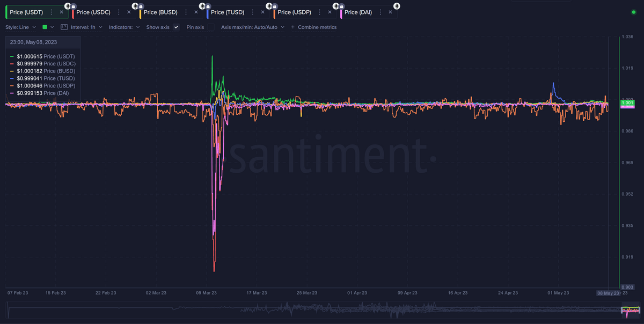644x324 pixels.
Task: Click the 01 May 23 axis date label
Action: coord(559,293)
